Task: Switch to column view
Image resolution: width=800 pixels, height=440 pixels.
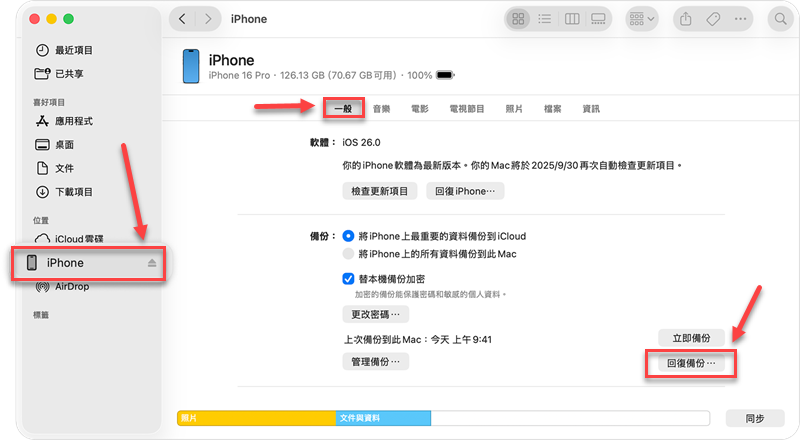Action: click(572, 19)
